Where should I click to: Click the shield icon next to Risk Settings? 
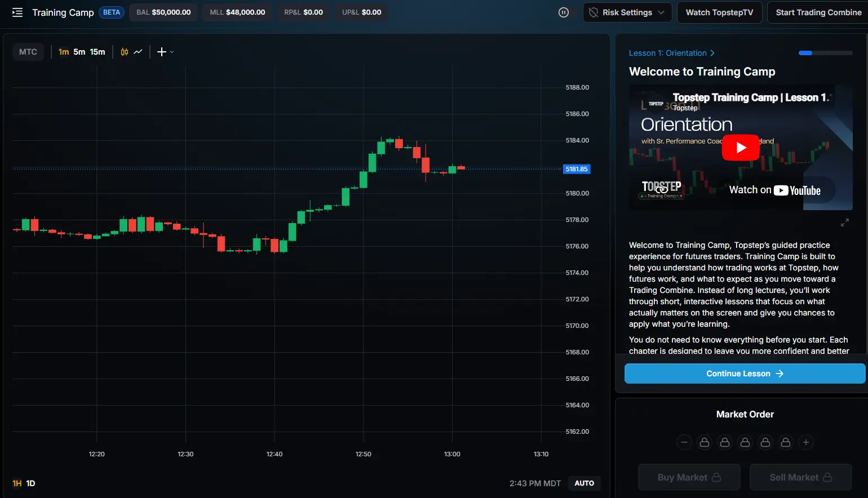(594, 12)
